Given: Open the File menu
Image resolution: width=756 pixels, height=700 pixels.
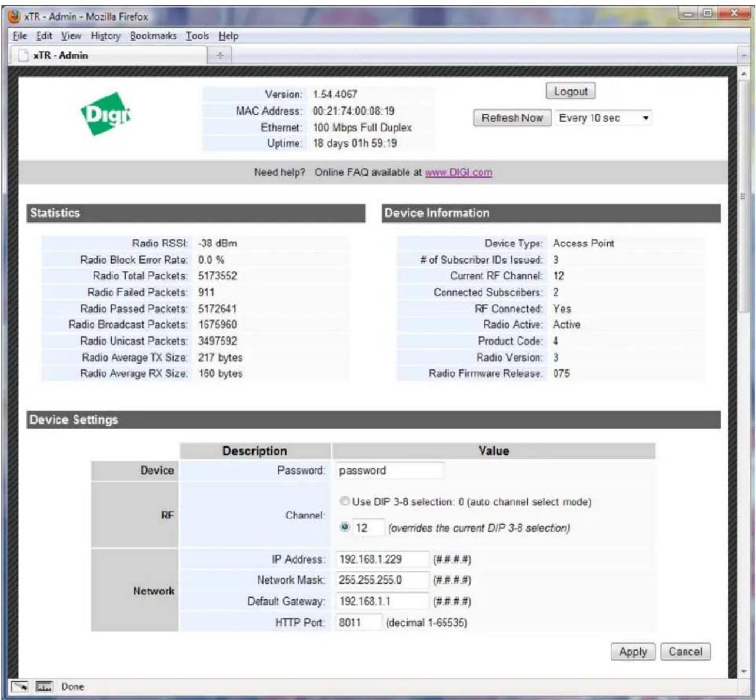Looking at the screenshot, I should (20, 36).
